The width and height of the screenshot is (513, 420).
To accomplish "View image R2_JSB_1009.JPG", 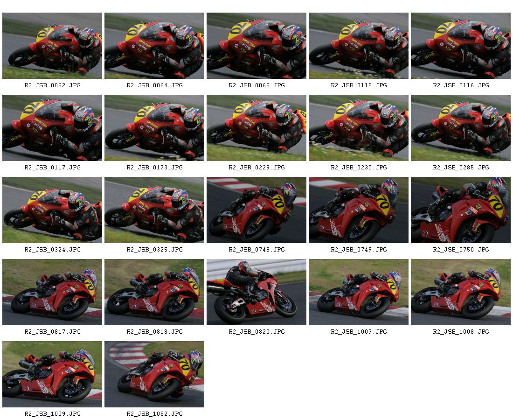I will click(52, 374).
